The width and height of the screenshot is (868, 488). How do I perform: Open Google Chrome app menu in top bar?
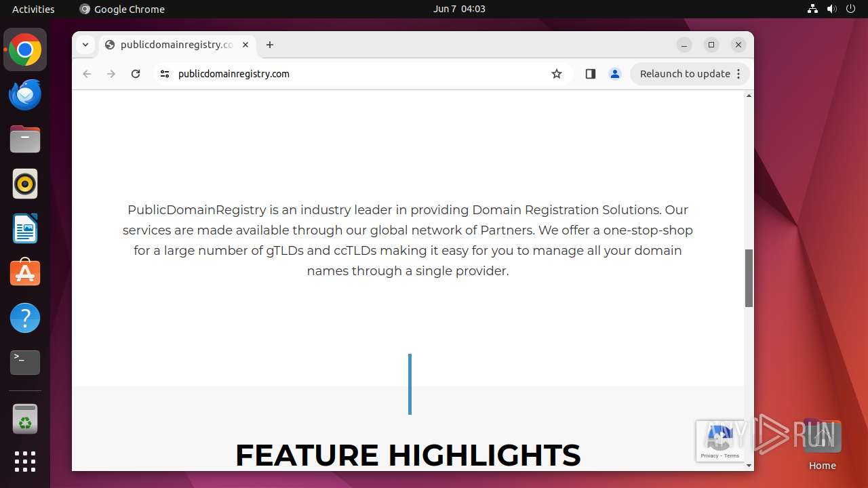122,9
